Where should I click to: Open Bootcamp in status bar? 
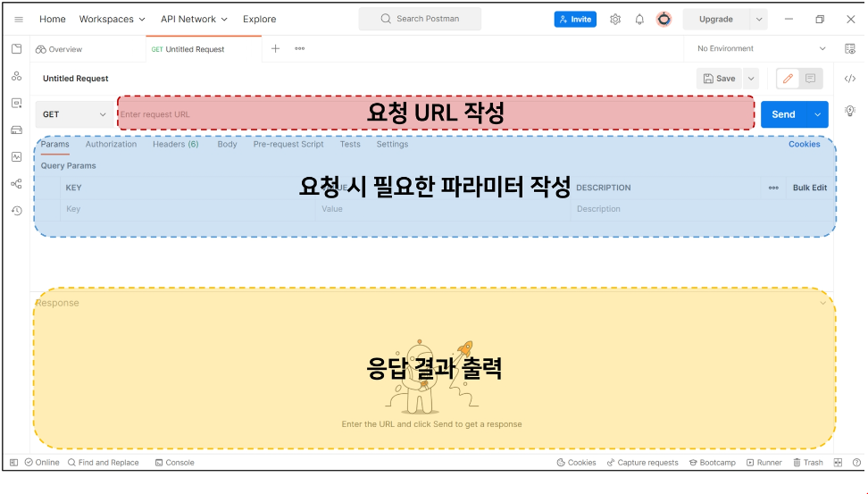tap(712, 463)
